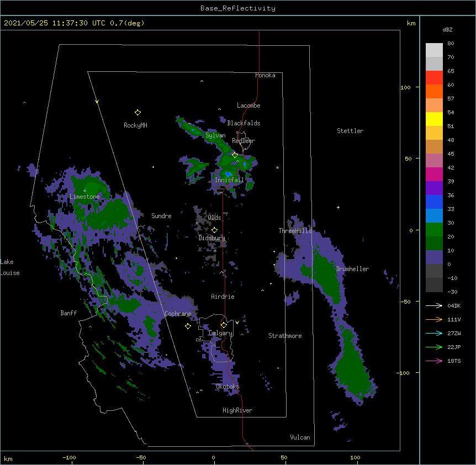The height and width of the screenshot is (465, 476).
Task: Click the -100 tick on vertical axis
Action: coord(404,373)
